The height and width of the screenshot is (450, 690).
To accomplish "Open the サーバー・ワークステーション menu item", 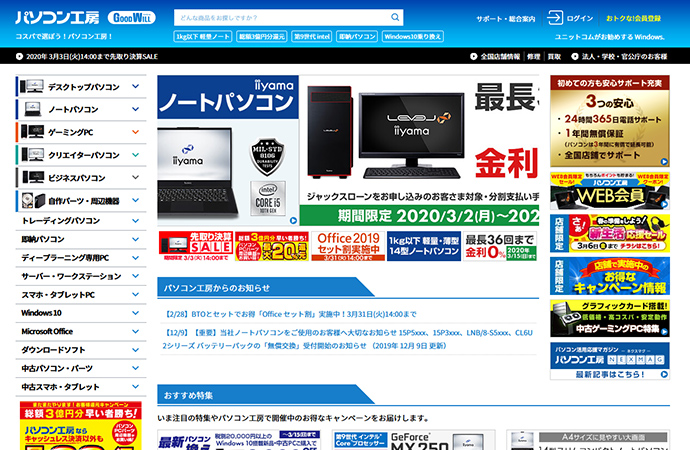I will (x=81, y=276).
